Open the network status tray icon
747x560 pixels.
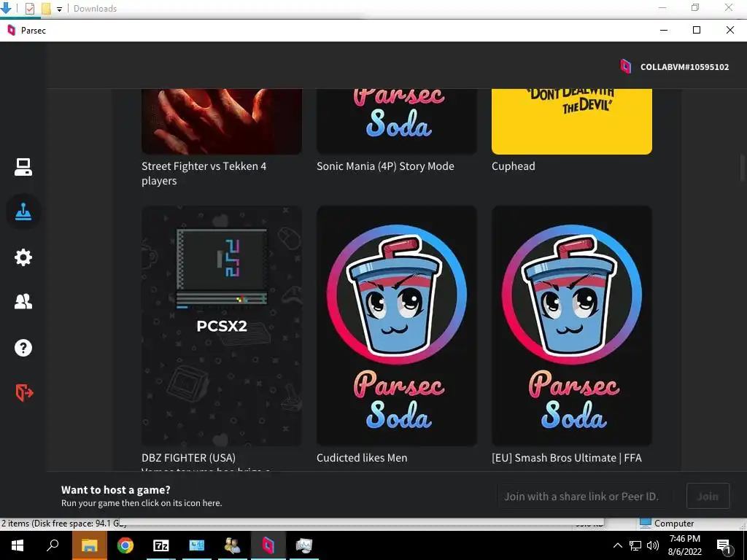pyautogui.click(x=635, y=545)
